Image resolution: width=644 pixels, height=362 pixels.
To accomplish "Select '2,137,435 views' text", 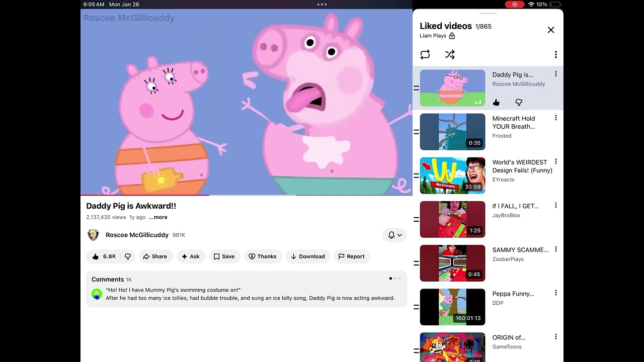I will [x=106, y=217].
